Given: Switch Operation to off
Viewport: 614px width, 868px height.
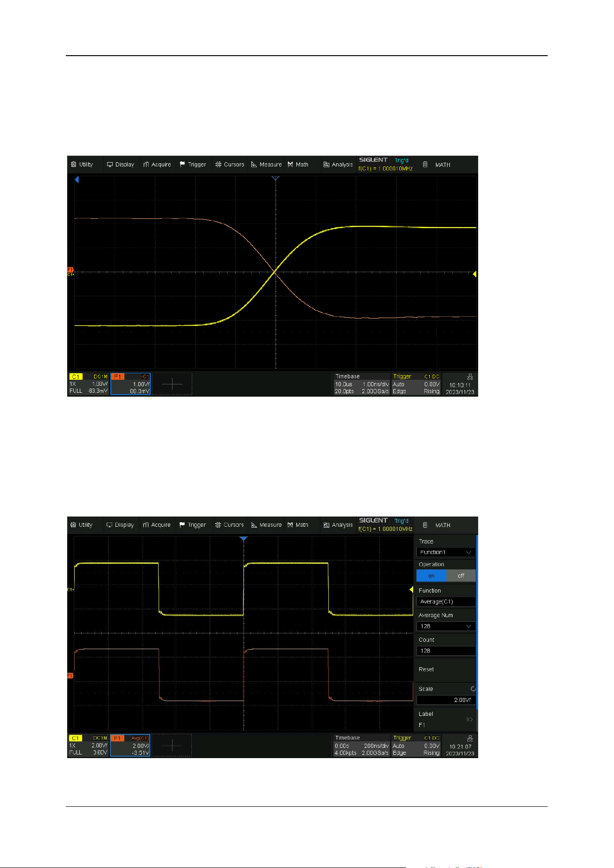Looking at the screenshot, I should [461, 575].
